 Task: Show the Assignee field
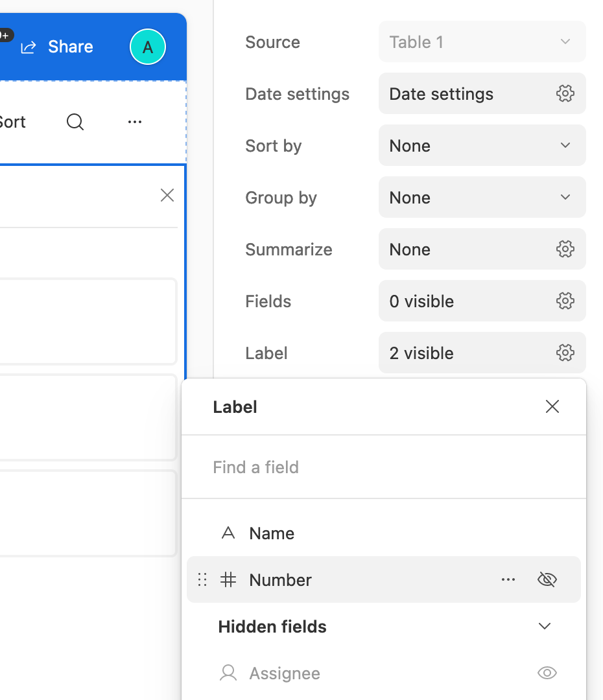(x=547, y=673)
